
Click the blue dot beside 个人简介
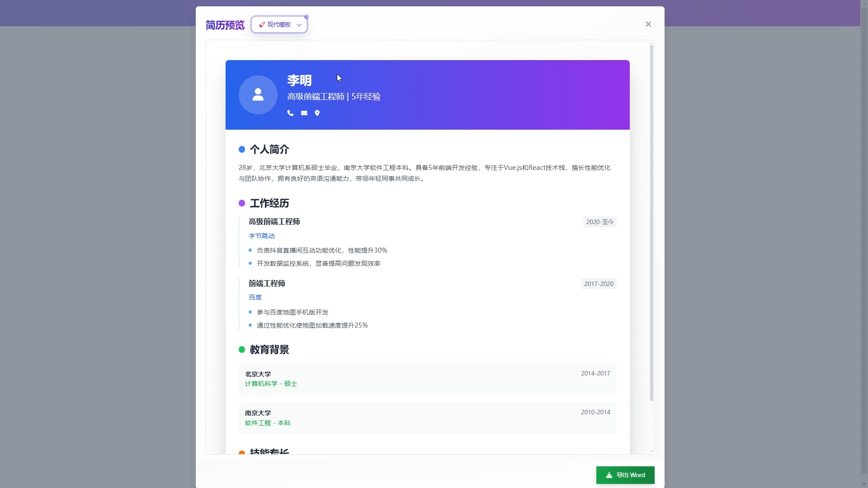point(242,150)
